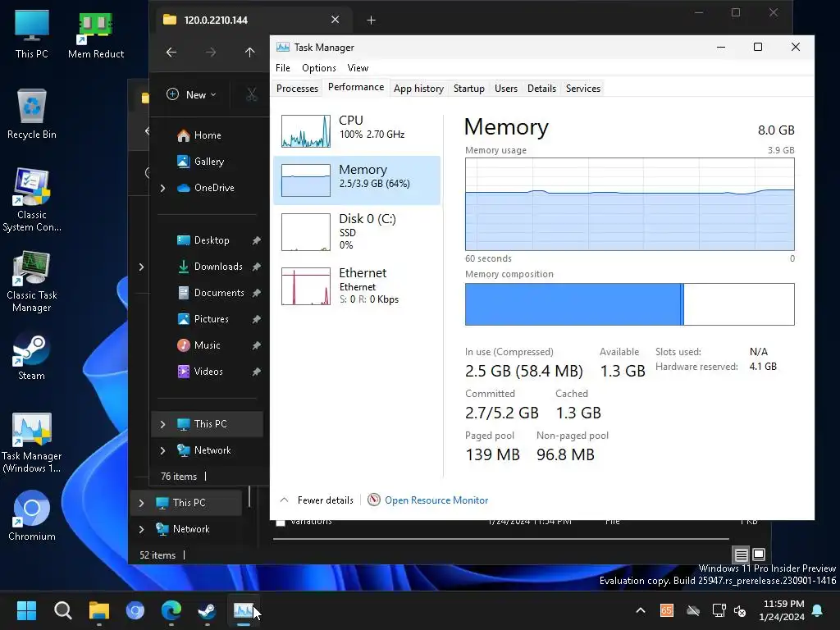This screenshot has width=840, height=630.
Task: Open Gallery in navigation pane
Action: point(200,162)
